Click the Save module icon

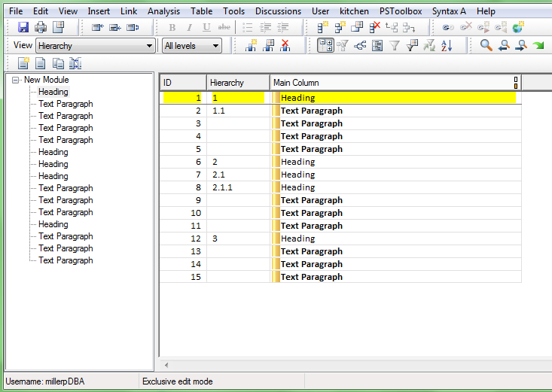23,27
